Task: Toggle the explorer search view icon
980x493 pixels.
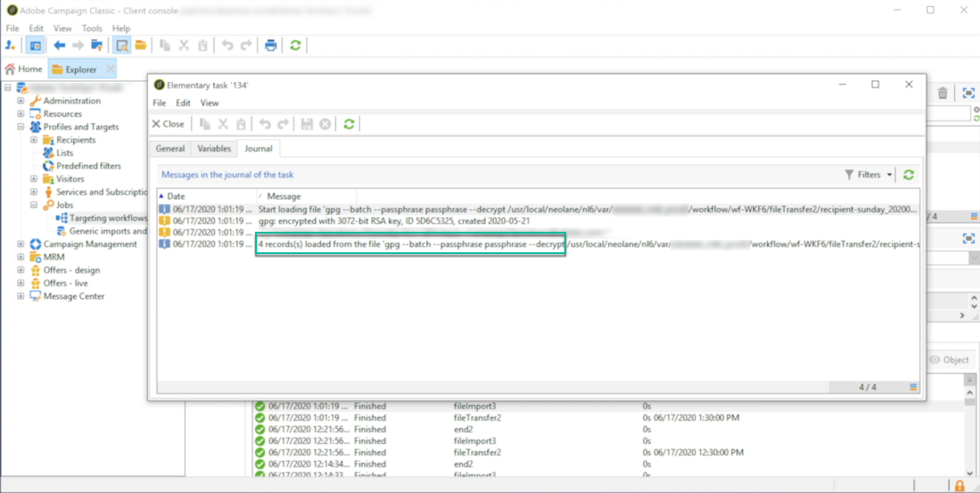Action: [121, 45]
